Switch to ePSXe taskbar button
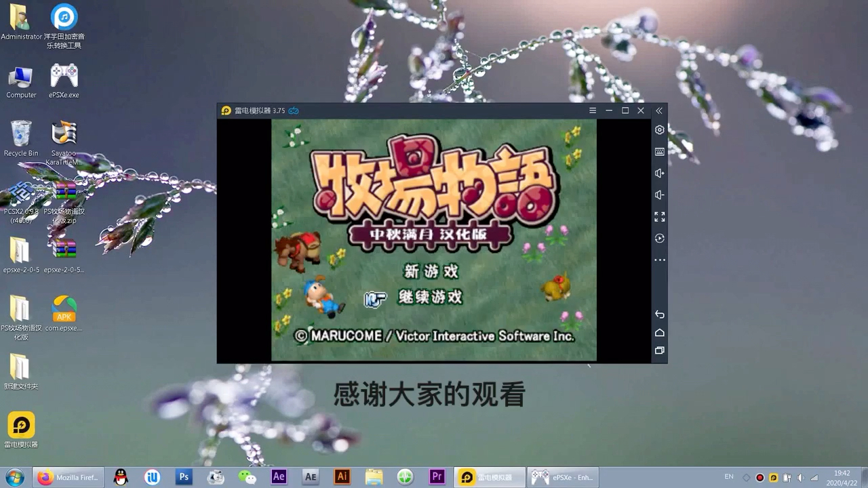Image resolution: width=868 pixels, height=488 pixels. [562, 477]
